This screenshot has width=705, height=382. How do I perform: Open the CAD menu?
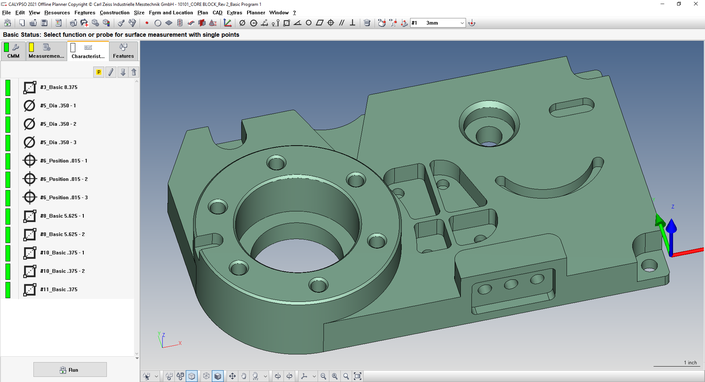218,13
